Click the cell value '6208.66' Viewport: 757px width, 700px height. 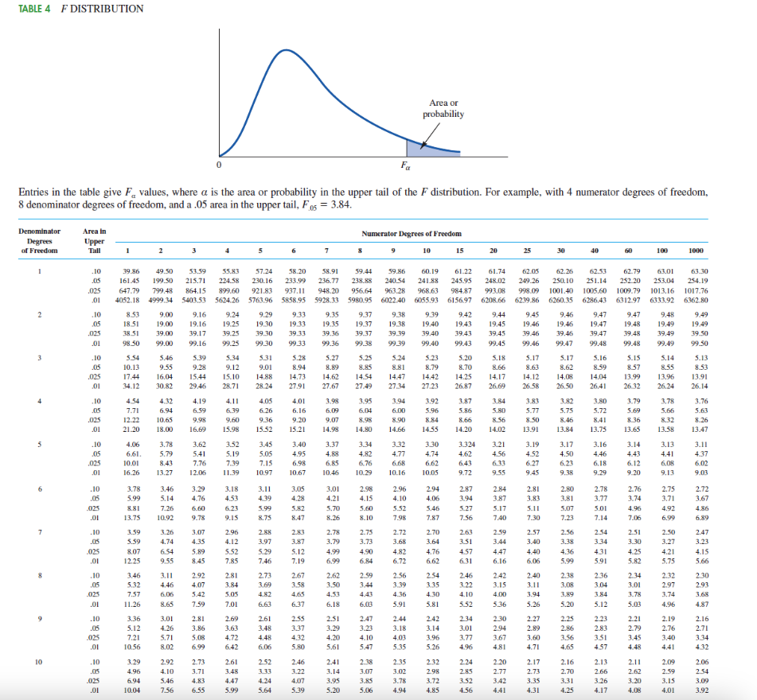pyautogui.click(x=494, y=300)
